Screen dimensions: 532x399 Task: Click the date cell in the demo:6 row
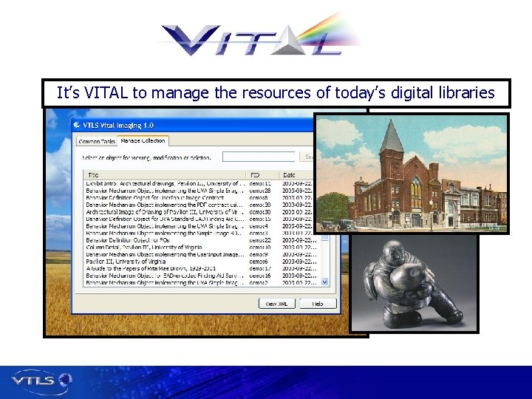(x=299, y=262)
